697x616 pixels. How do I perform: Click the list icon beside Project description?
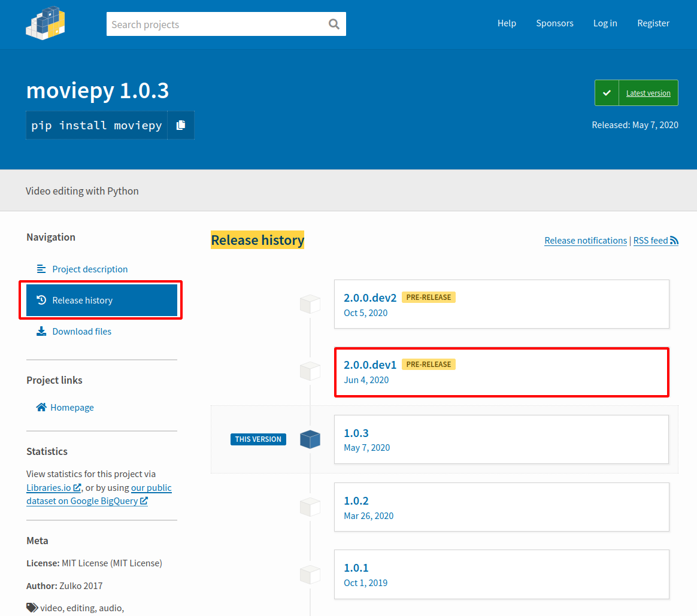41,268
